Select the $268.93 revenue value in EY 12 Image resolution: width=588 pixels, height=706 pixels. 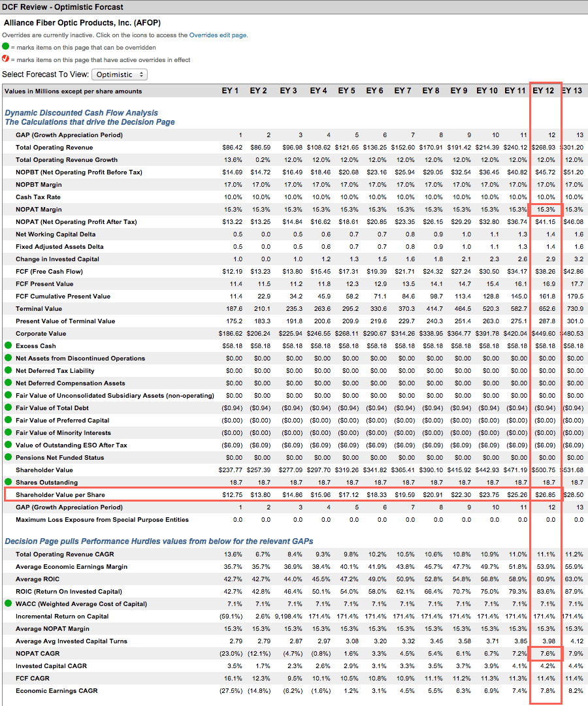(544, 147)
